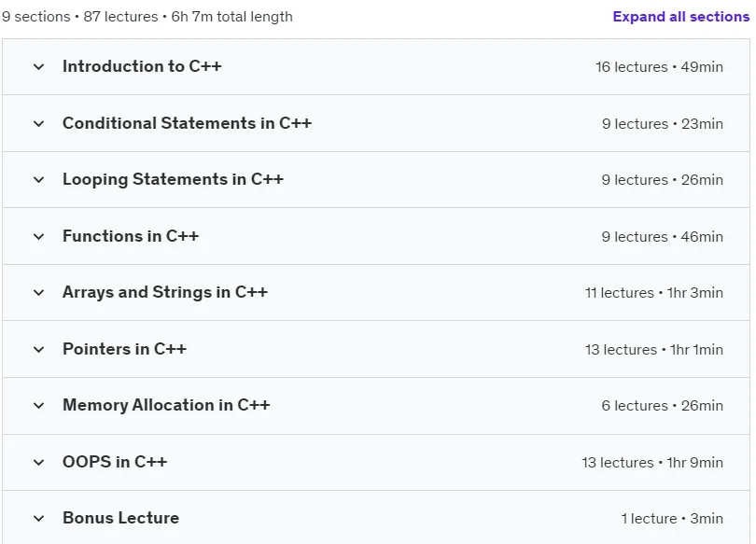This screenshot has width=756, height=544.
Task: Select the Functions in C++ title
Action: [x=131, y=236]
